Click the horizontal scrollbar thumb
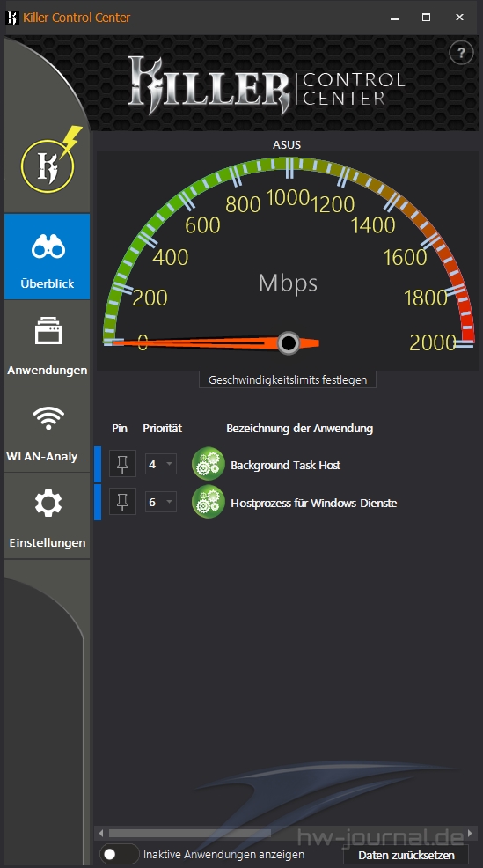The width and height of the screenshot is (483, 868). tap(190, 833)
